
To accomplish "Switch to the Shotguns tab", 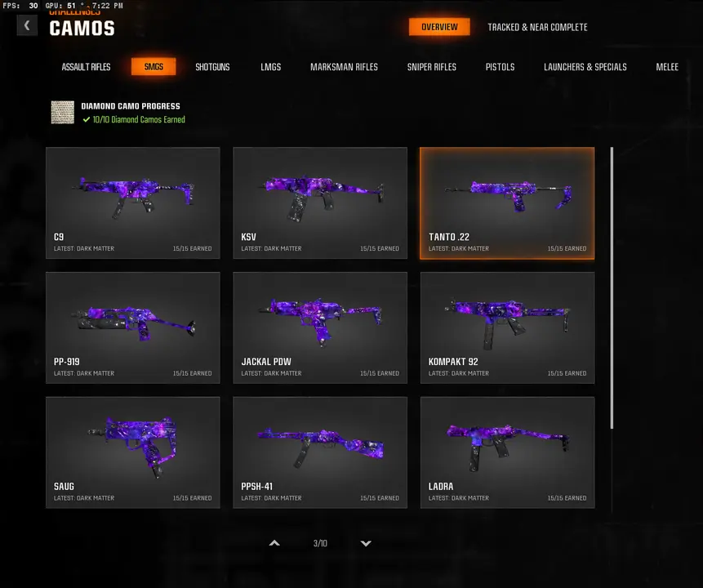I will 212,67.
